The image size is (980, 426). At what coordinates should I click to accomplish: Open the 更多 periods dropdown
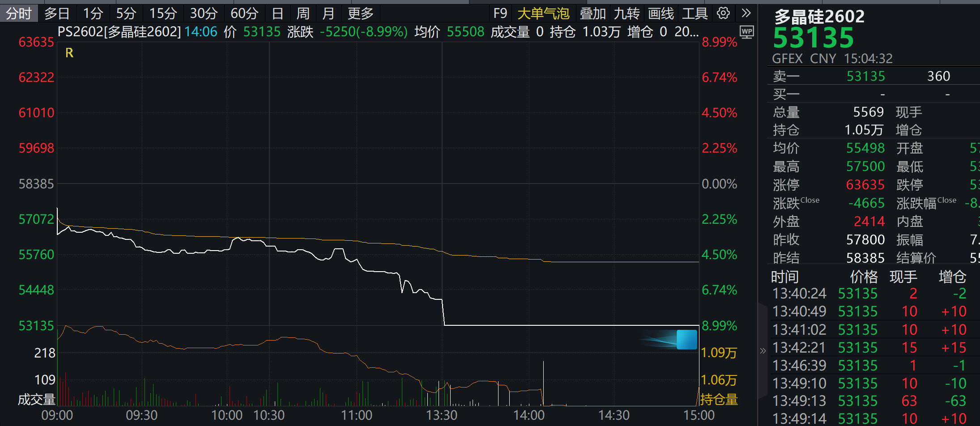coord(360,14)
